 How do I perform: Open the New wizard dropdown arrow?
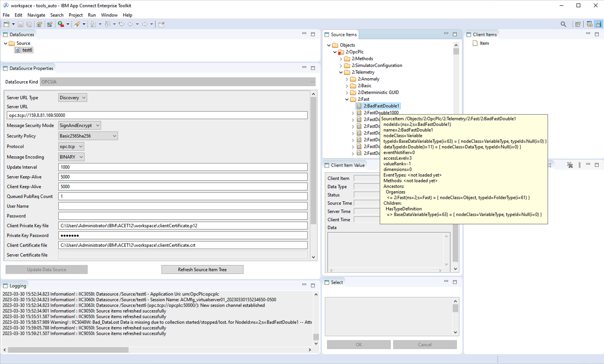click(x=14, y=24)
